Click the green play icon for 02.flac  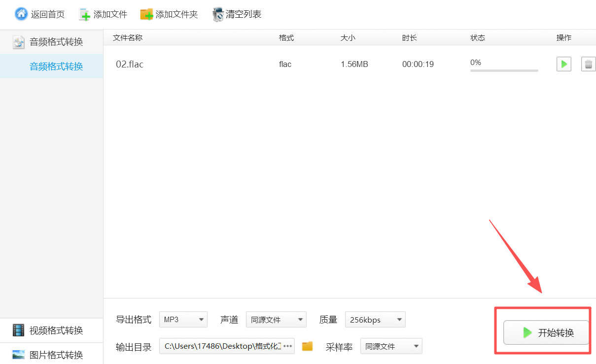563,64
